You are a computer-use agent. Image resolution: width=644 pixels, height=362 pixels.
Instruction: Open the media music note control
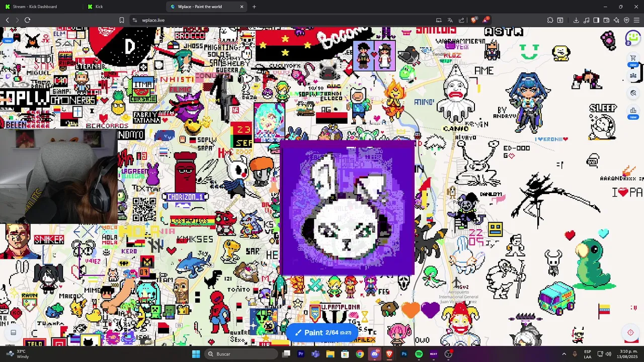tap(586, 20)
